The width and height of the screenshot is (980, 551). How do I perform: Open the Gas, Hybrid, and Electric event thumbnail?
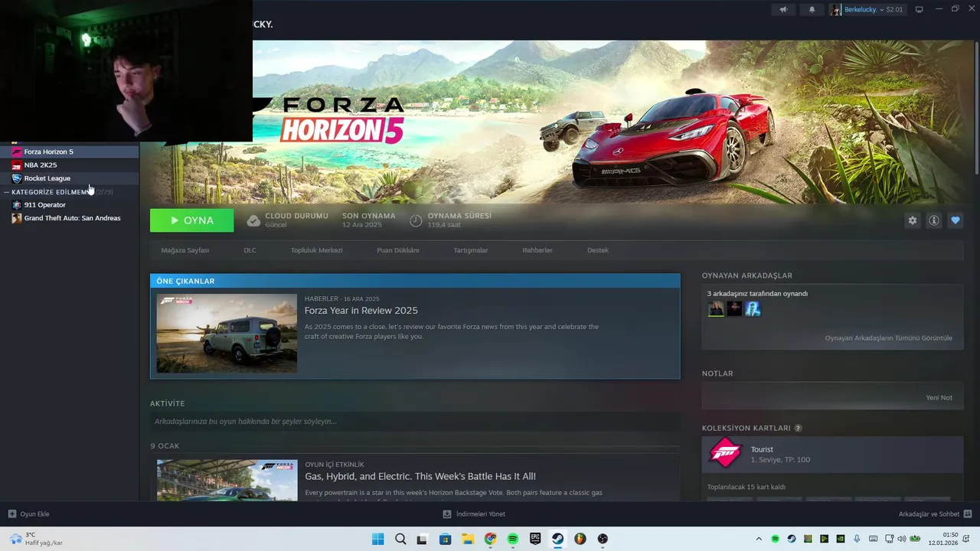pyautogui.click(x=227, y=480)
